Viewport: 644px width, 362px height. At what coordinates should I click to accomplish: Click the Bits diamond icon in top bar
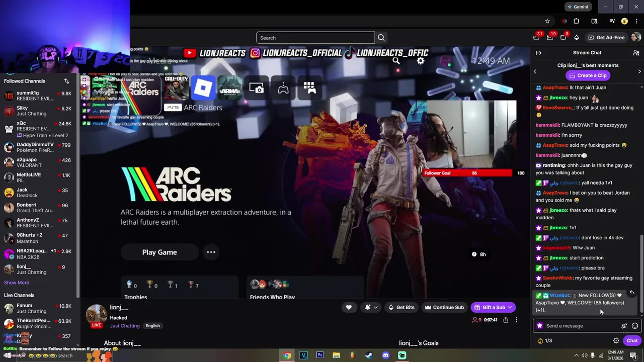(577, 38)
